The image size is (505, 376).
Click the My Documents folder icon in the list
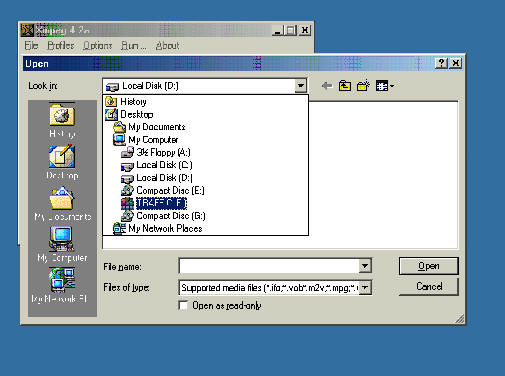[119, 127]
